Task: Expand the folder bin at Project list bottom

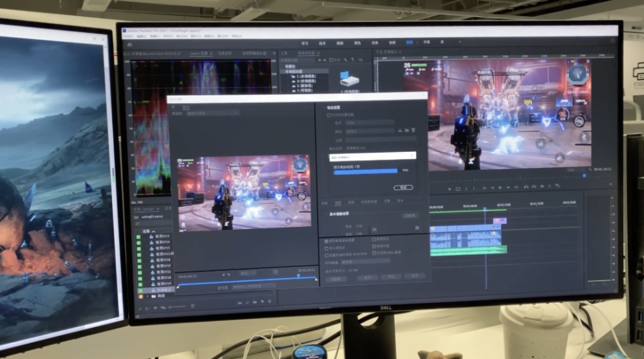Action: [147, 296]
